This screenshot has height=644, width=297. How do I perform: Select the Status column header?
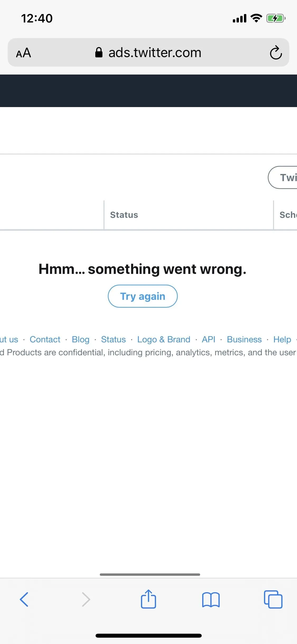pyautogui.click(x=124, y=215)
